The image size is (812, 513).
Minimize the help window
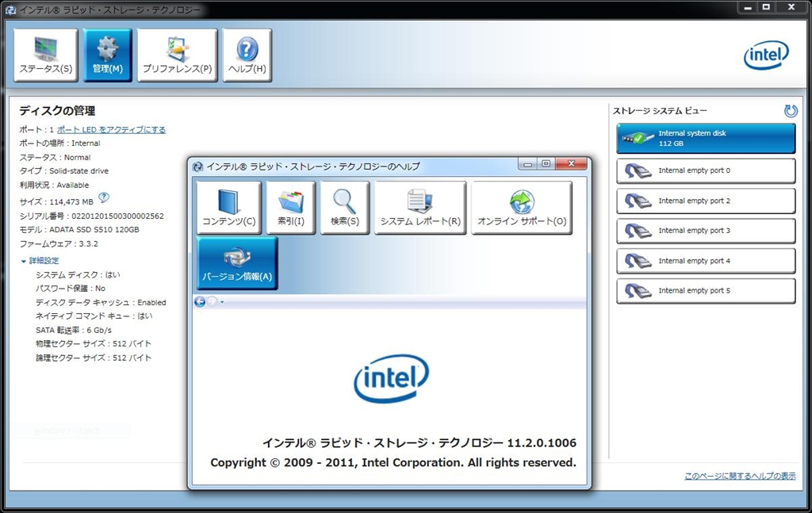pyautogui.click(x=527, y=164)
